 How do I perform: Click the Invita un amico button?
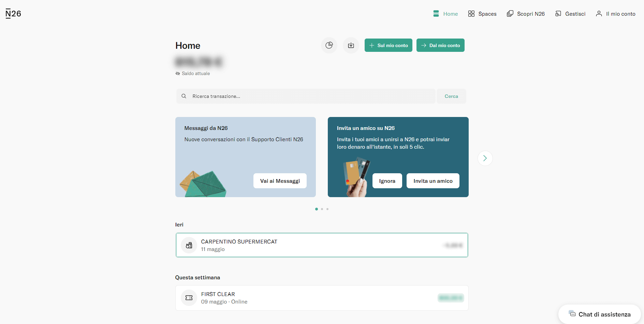[x=433, y=181]
